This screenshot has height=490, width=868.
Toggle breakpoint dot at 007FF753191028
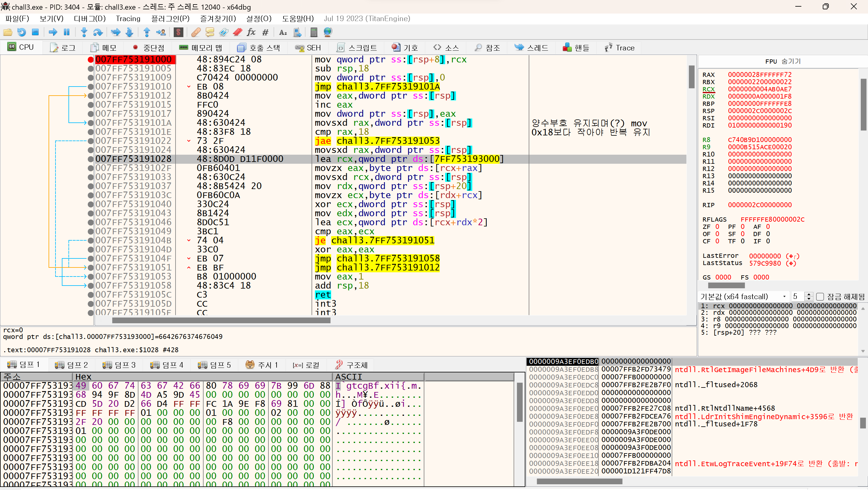click(x=90, y=159)
